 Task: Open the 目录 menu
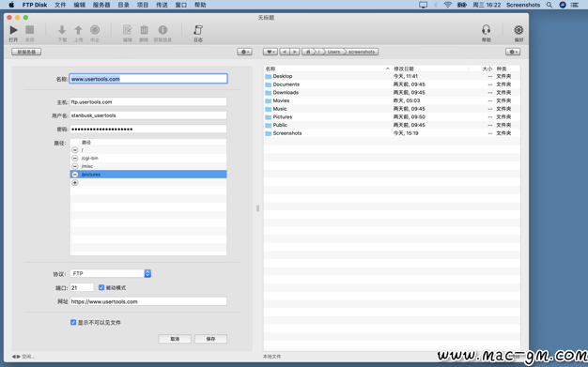tap(124, 5)
